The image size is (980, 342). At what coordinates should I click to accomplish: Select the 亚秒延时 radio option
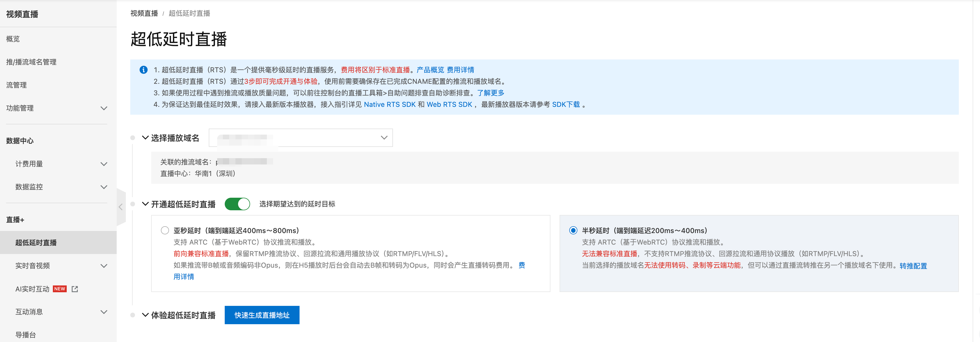(165, 230)
